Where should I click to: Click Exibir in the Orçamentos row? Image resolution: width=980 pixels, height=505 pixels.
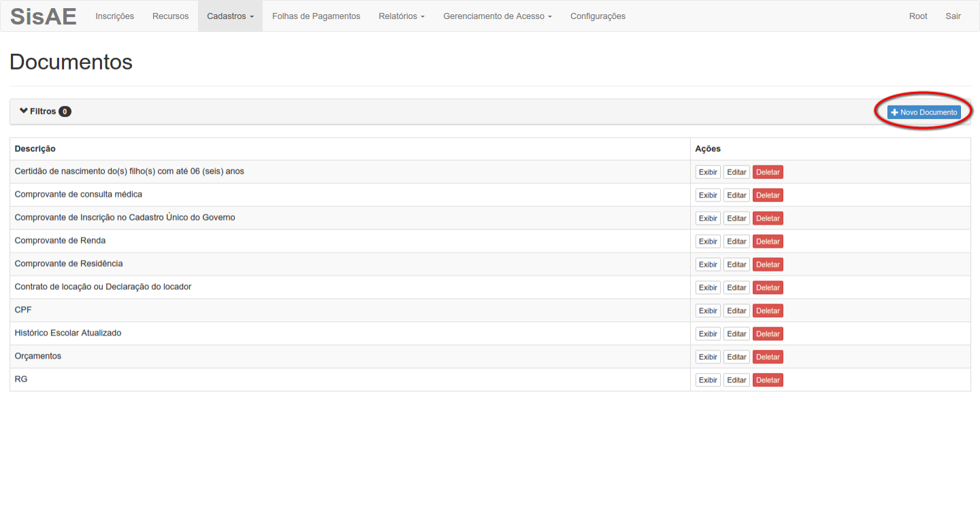point(708,357)
